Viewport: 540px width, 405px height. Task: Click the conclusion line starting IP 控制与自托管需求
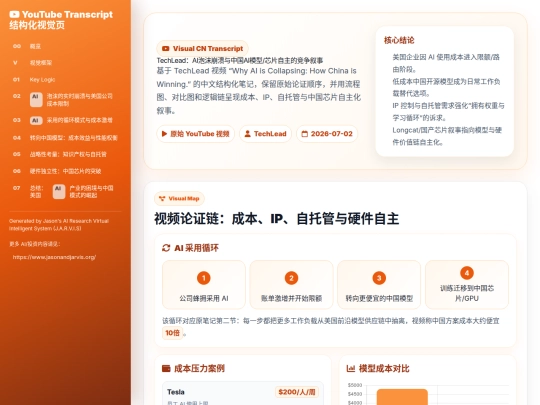tap(448, 112)
